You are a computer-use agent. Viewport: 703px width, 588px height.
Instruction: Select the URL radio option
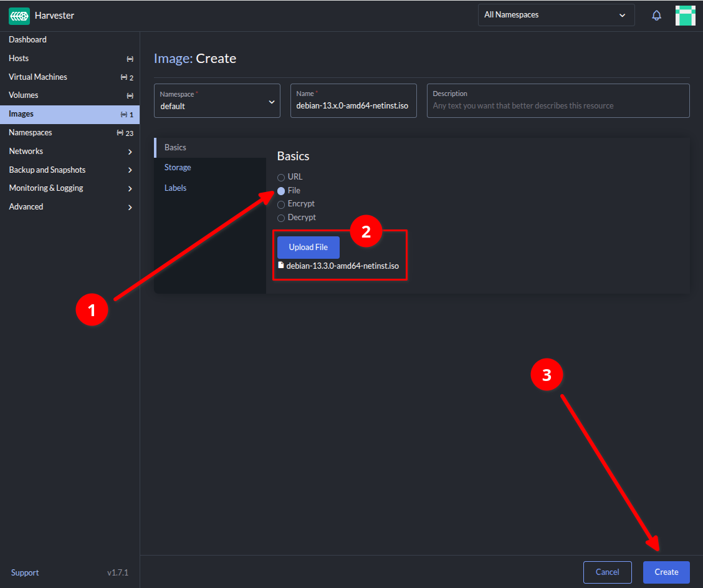pyautogui.click(x=281, y=178)
